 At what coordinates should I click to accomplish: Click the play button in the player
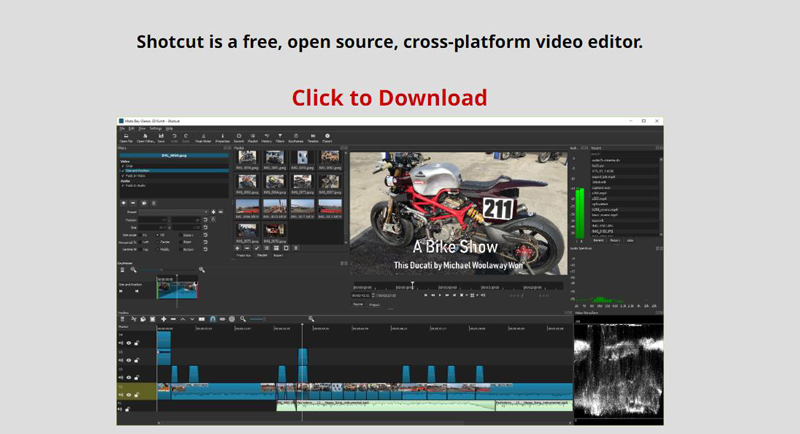tap(440, 295)
